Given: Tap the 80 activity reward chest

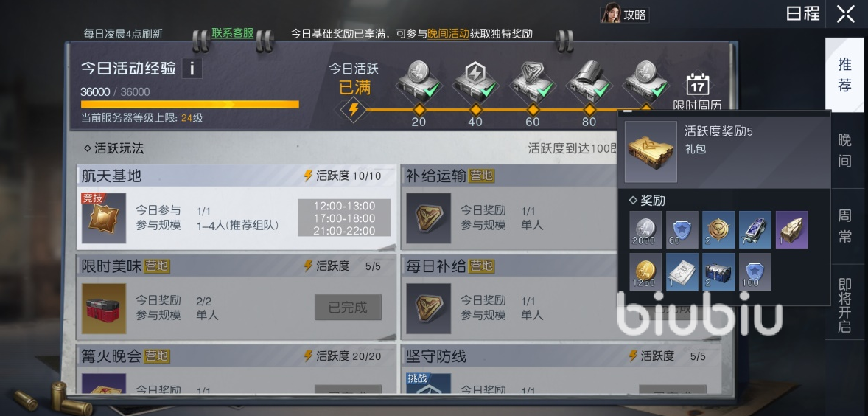Looking at the screenshot, I should tap(589, 81).
